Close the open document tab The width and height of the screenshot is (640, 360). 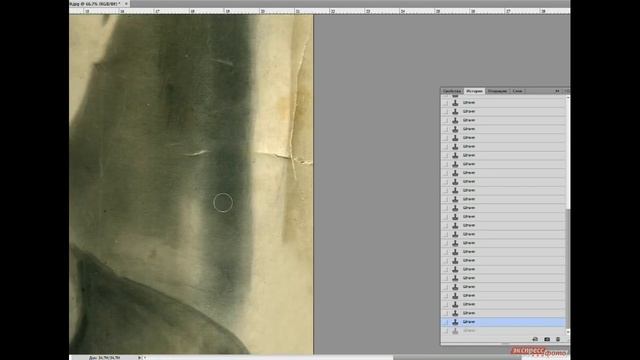tap(126, 3)
